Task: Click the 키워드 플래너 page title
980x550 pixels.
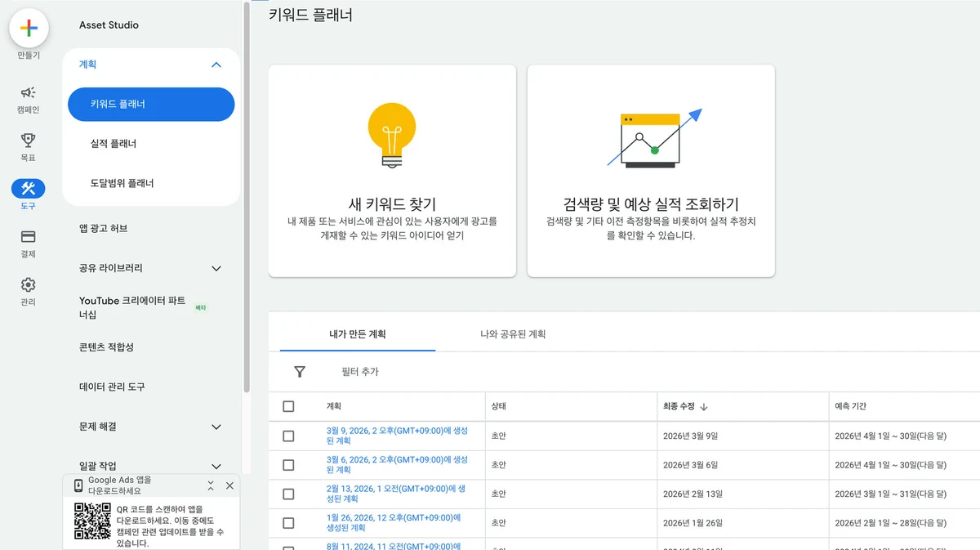Action: (311, 15)
